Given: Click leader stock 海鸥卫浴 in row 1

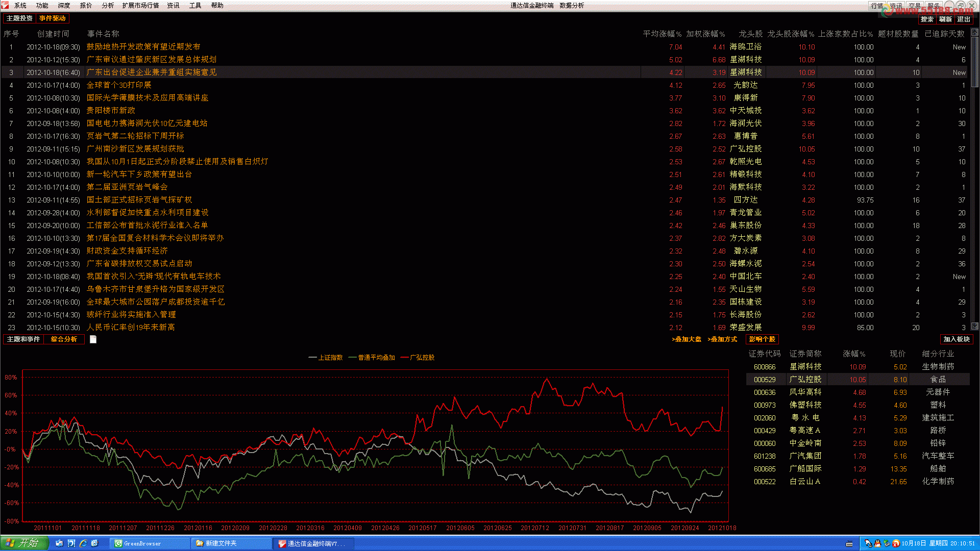Looking at the screenshot, I should 746,46.
